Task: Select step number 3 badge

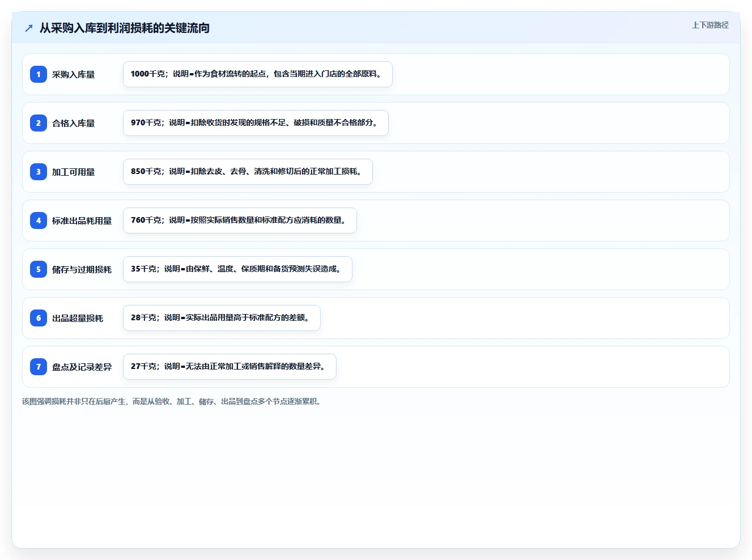Action: [39, 172]
